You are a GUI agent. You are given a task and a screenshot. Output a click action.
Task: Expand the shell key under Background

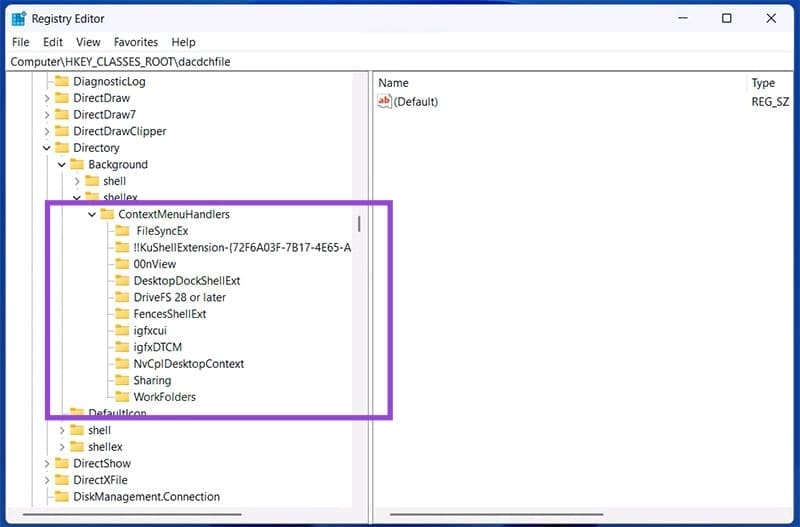click(77, 181)
